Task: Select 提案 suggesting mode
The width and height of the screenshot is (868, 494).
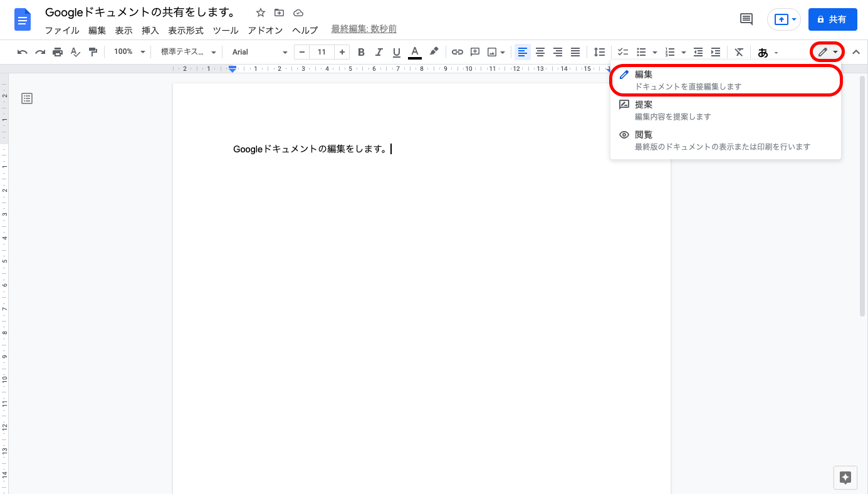Action: pos(726,110)
